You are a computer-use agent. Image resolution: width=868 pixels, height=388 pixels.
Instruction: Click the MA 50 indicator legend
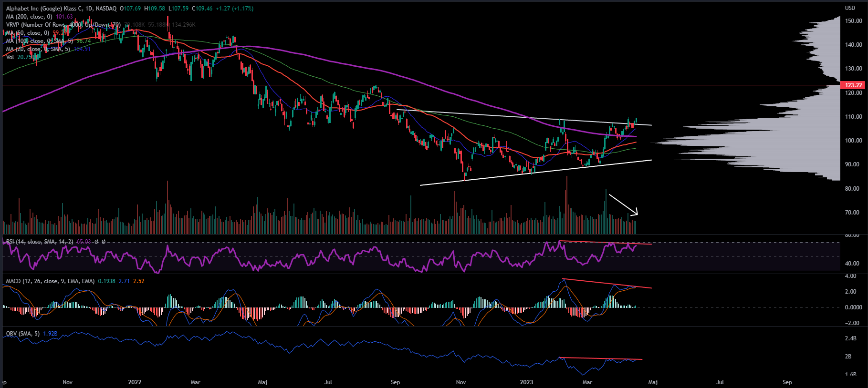pos(27,33)
